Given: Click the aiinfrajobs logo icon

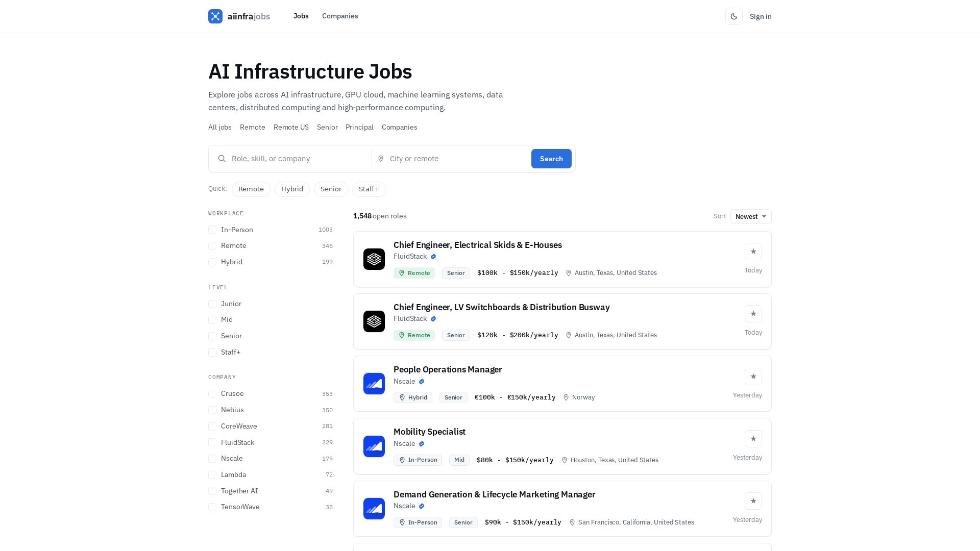Looking at the screenshot, I should pos(215,16).
